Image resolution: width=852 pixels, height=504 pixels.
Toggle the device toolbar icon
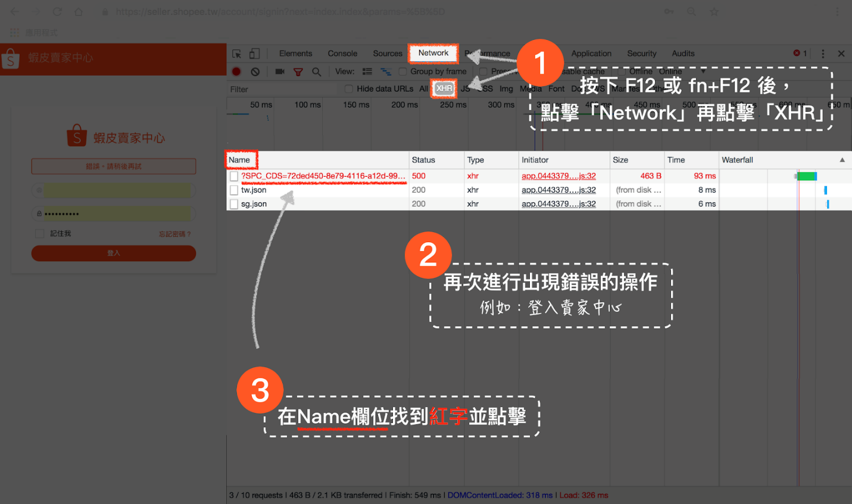[254, 54]
